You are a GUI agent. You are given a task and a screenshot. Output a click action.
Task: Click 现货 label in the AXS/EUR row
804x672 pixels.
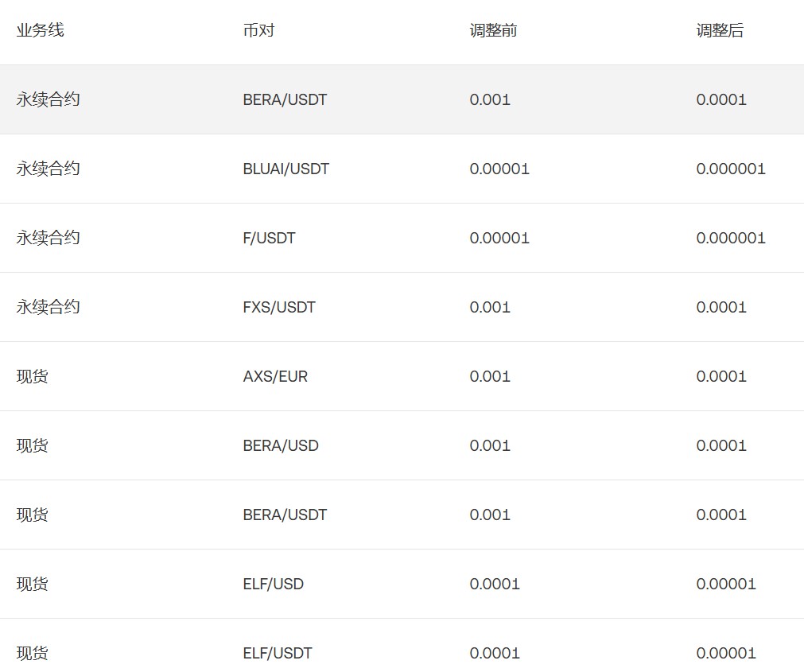coord(32,376)
